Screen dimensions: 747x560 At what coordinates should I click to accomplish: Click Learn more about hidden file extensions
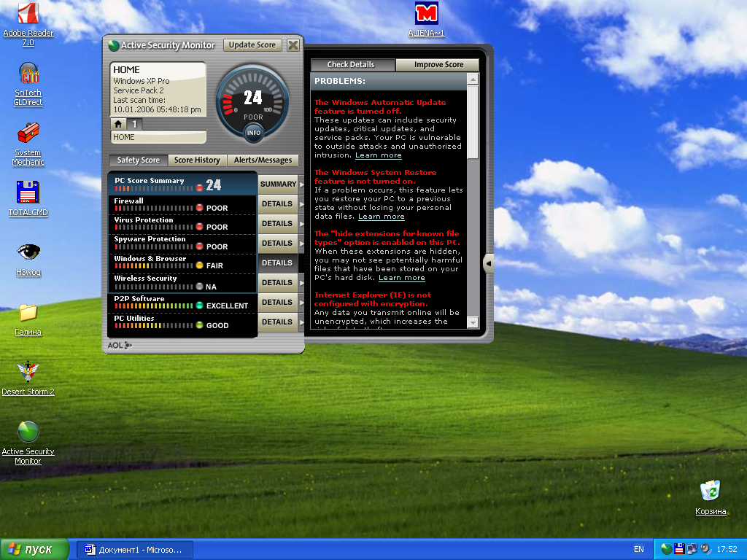(402, 278)
